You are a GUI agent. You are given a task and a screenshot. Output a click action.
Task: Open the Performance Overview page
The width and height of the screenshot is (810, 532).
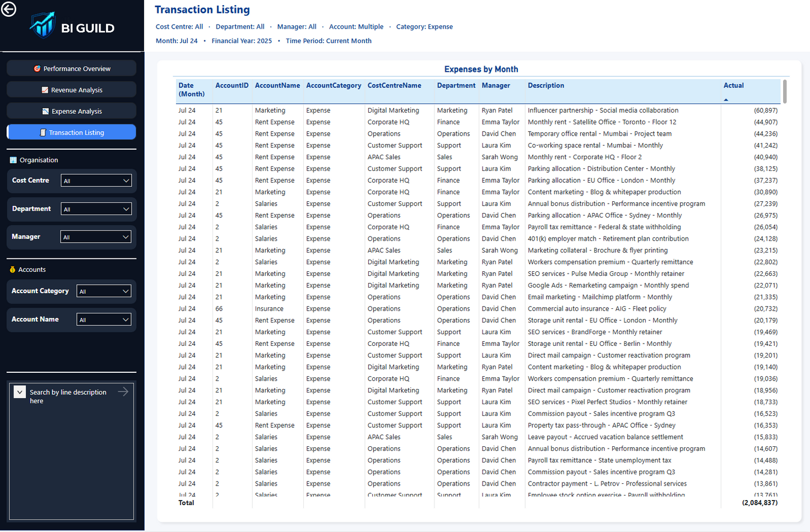(71, 68)
